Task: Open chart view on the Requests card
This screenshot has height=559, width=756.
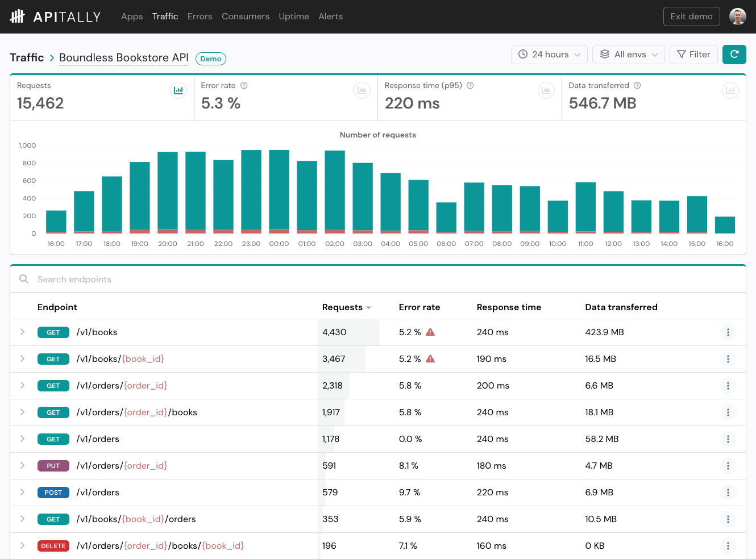Action: pos(178,90)
